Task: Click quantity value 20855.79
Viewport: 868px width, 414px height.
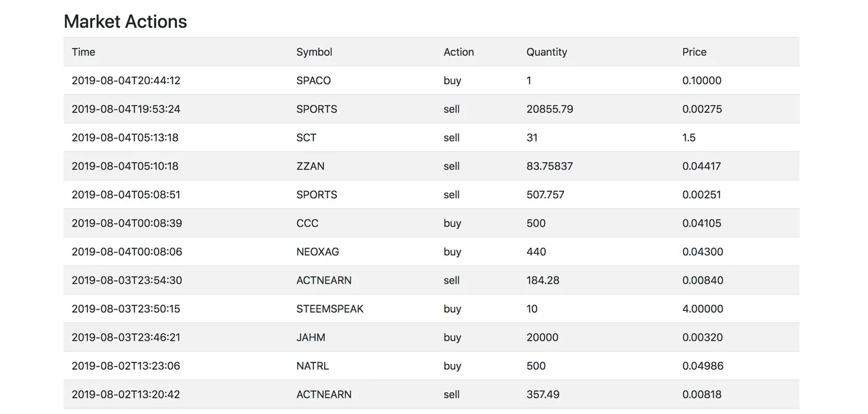Action: click(x=549, y=109)
